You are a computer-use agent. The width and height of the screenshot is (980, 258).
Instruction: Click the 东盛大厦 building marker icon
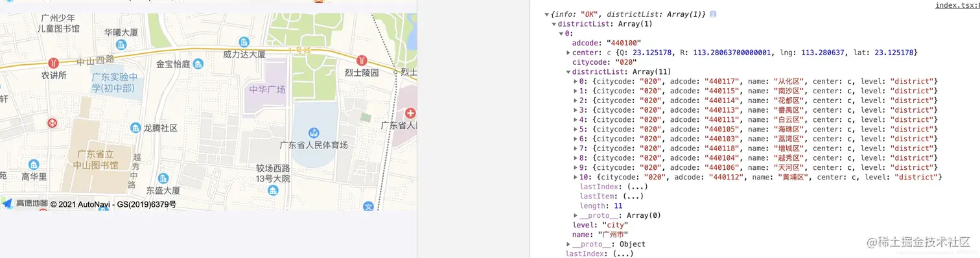(163, 178)
